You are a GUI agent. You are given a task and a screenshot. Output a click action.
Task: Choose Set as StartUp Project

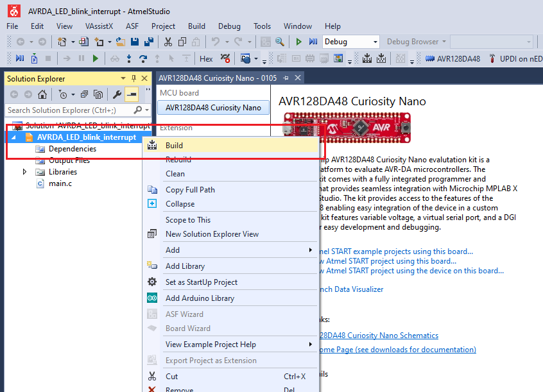(231, 282)
